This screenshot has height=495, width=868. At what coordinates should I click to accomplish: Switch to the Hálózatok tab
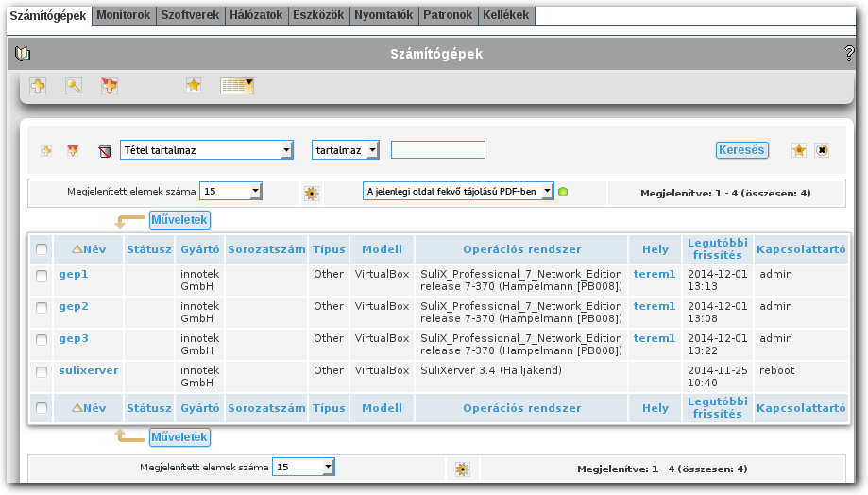[256, 15]
